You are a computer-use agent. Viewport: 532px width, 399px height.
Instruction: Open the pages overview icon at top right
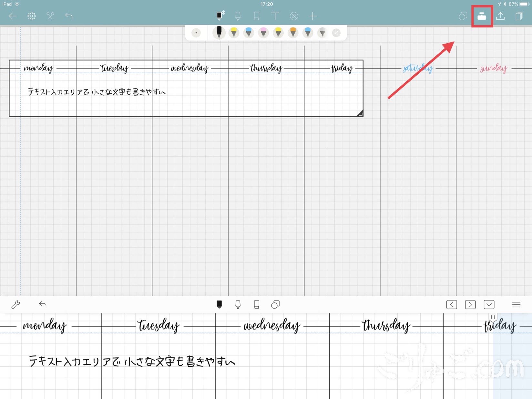tap(519, 16)
